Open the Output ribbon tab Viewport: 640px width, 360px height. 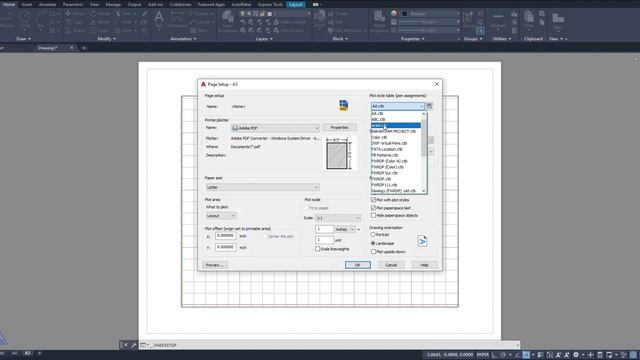pos(134,4)
